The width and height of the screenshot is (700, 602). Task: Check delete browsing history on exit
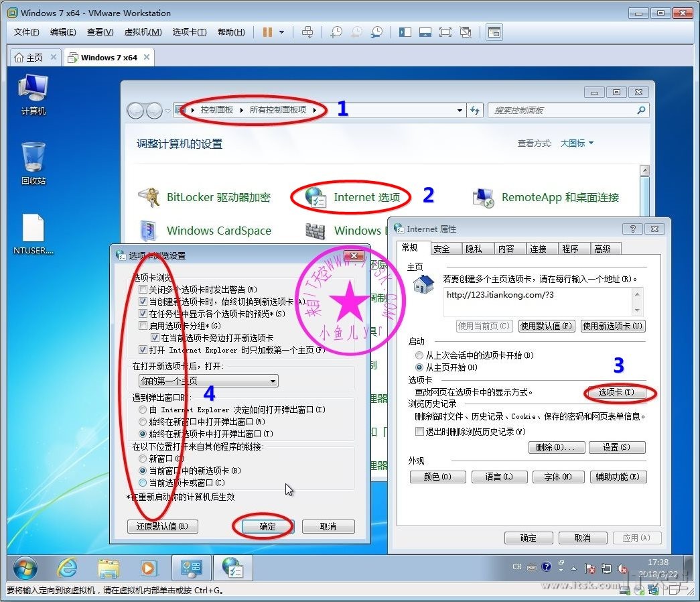pyautogui.click(x=420, y=432)
